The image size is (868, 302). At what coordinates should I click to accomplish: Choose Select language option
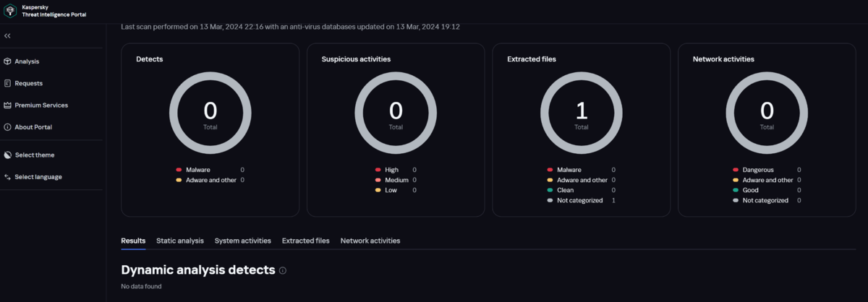coord(38,176)
